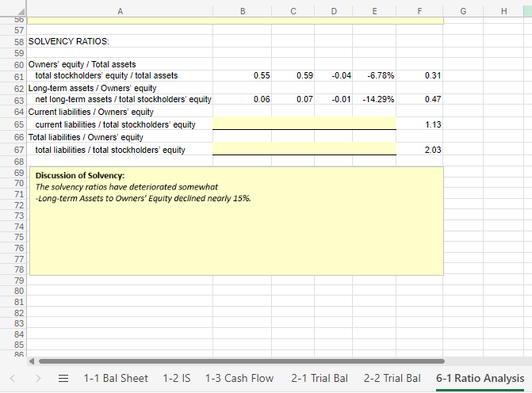The image size is (532, 393).
Task: Click the 0.55 value cell
Action: coord(243,75)
